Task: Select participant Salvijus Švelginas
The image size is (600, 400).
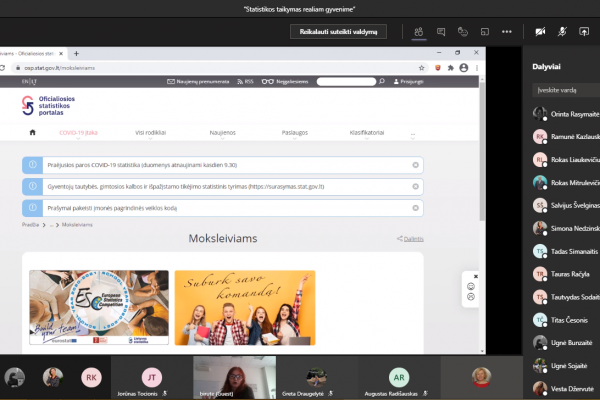Action: [x=566, y=206]
